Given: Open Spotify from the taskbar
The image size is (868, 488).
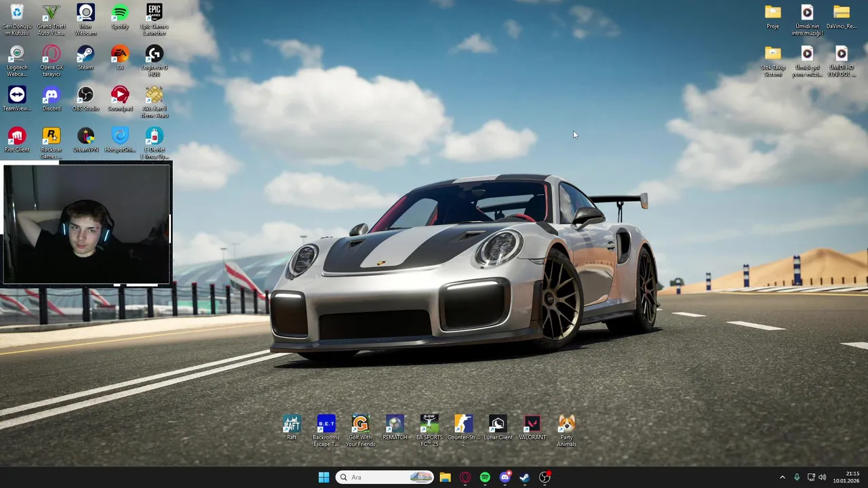Looking at the screenshot, I should tap(485, 477).
